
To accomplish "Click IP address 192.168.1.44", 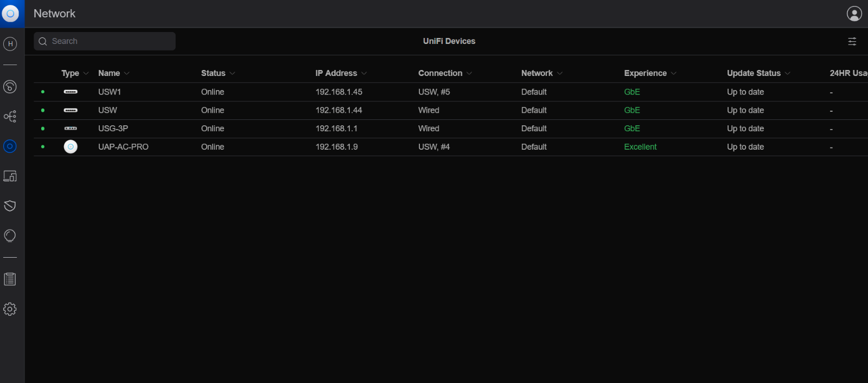I will pyautogui.click(x=339, y=110).
